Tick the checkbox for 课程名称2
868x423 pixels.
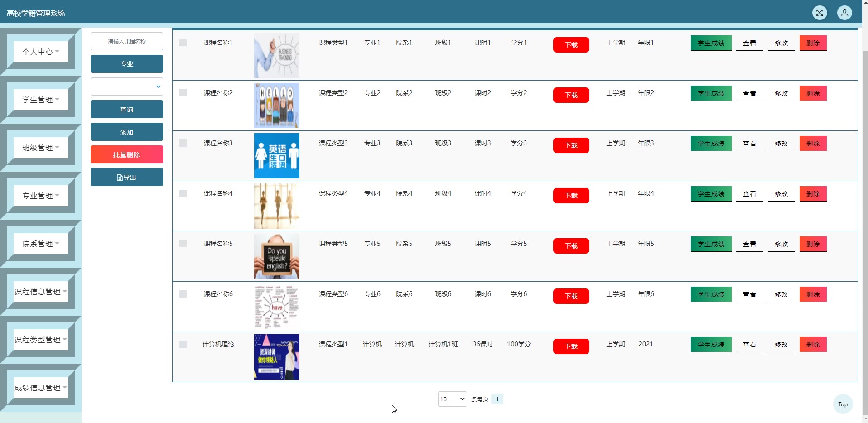click(183, 93)
